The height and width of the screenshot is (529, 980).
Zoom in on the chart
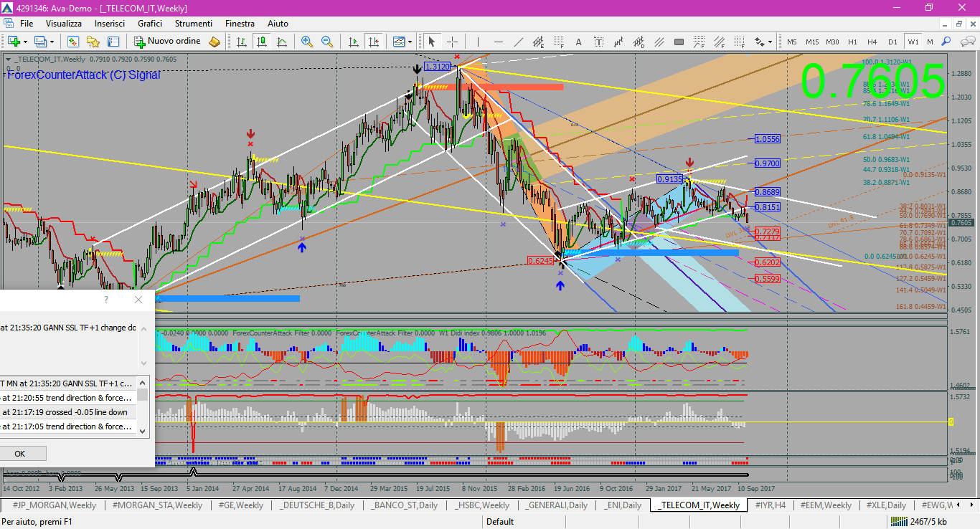(307, 42)
